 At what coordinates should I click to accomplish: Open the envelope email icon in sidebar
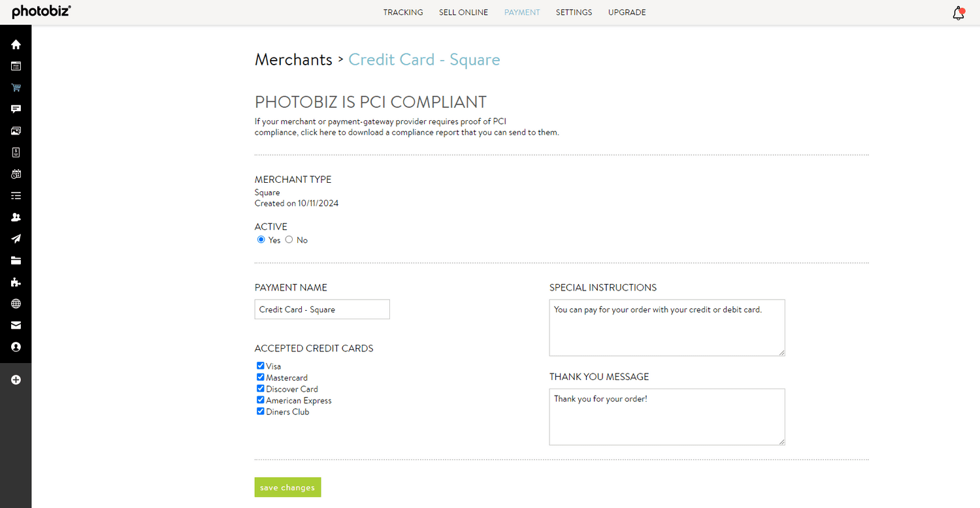(x=16, y=325)
